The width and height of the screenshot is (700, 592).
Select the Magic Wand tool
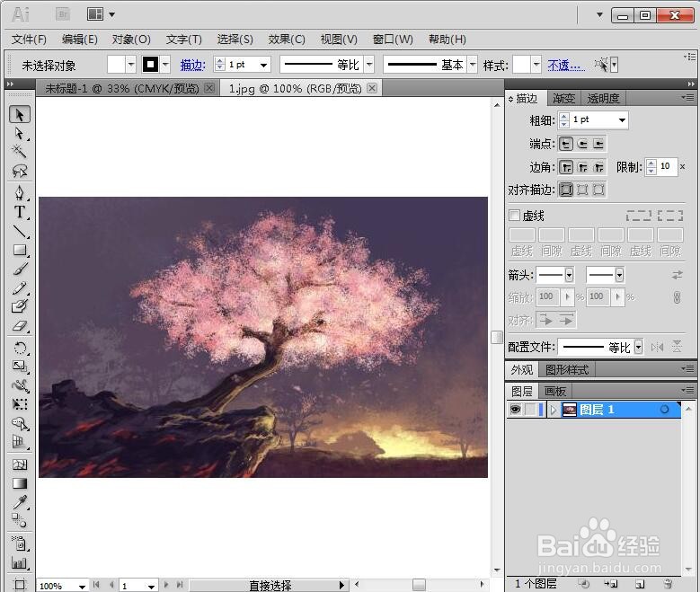point(20,152)
